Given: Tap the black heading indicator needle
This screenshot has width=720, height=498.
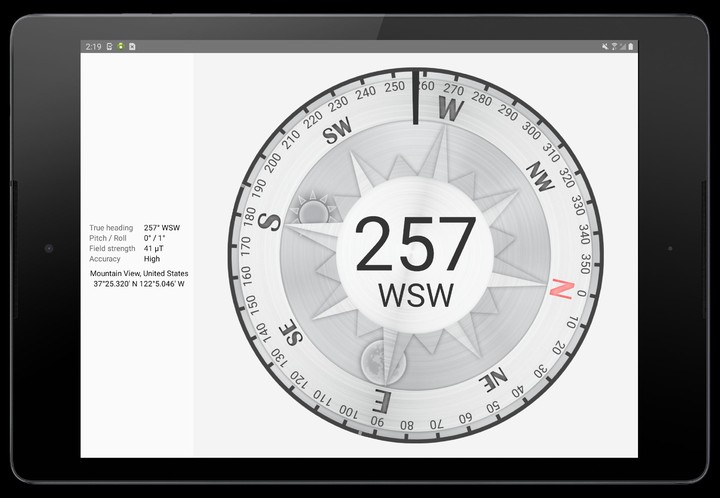Looking at the screenshot, I should tap(415, 96).
